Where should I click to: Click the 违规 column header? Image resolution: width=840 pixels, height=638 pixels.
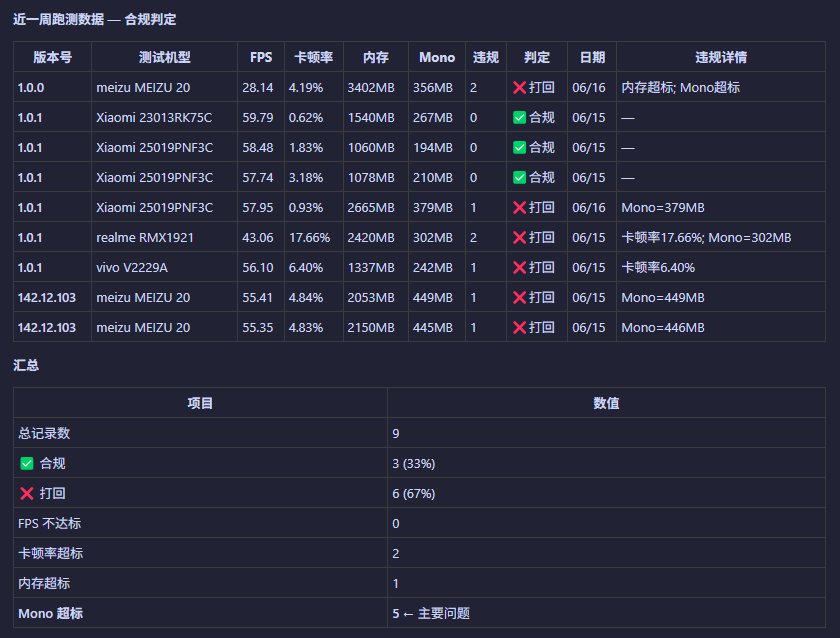click(486, 57)
